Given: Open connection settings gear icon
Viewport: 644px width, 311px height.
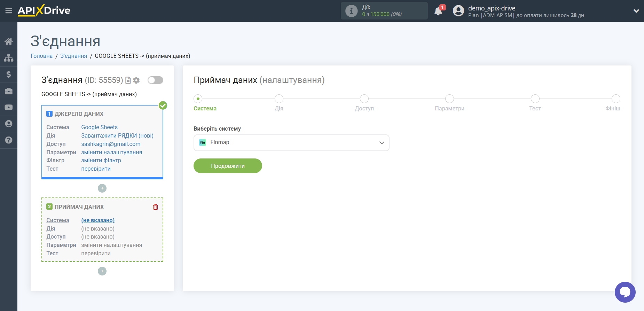Looking at the screenshot, I should click(x=136, y=80).
